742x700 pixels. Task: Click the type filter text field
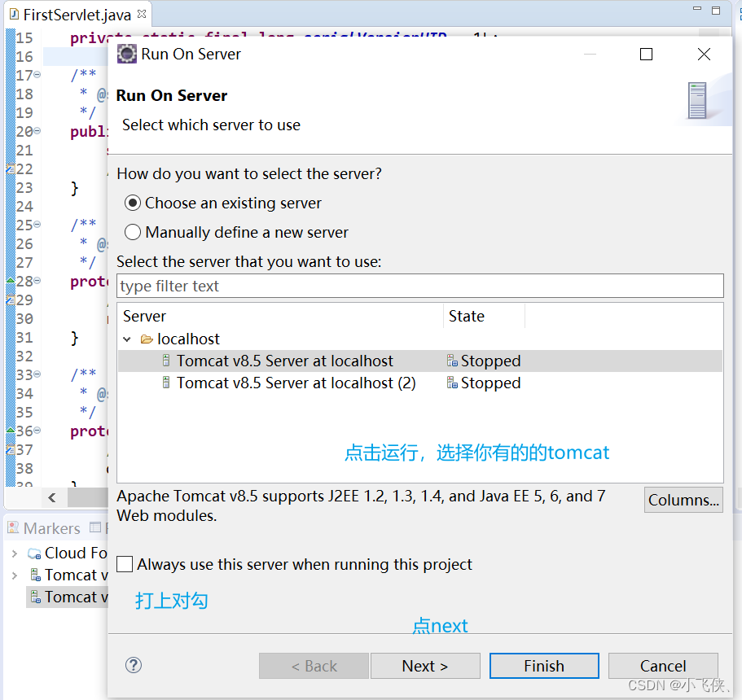[419, 287]
